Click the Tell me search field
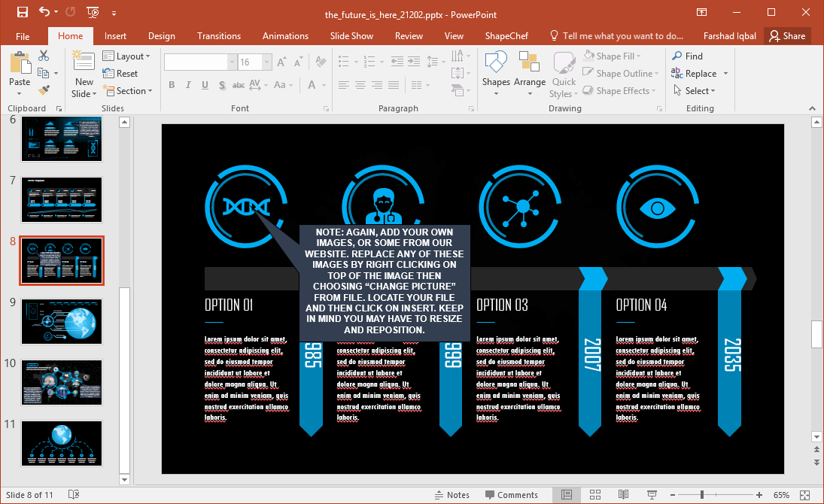 (617, 36)
